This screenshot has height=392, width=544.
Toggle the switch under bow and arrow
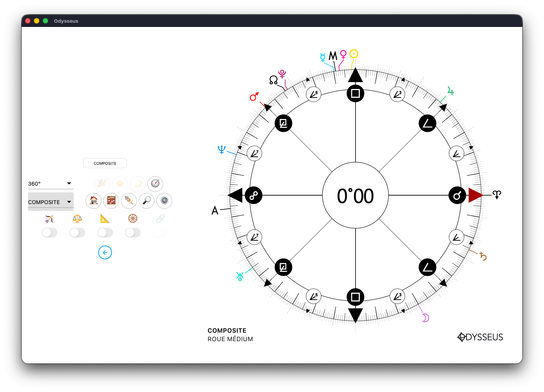click(x=50, y=233)
